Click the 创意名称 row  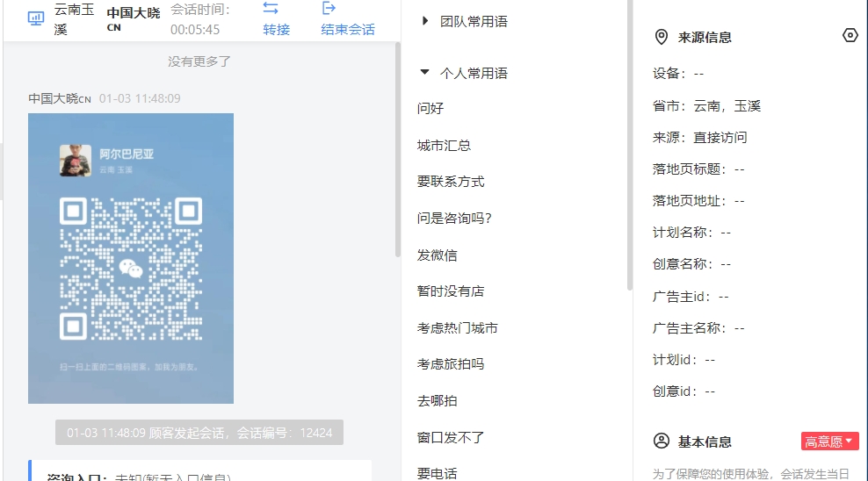click(692, 264)
